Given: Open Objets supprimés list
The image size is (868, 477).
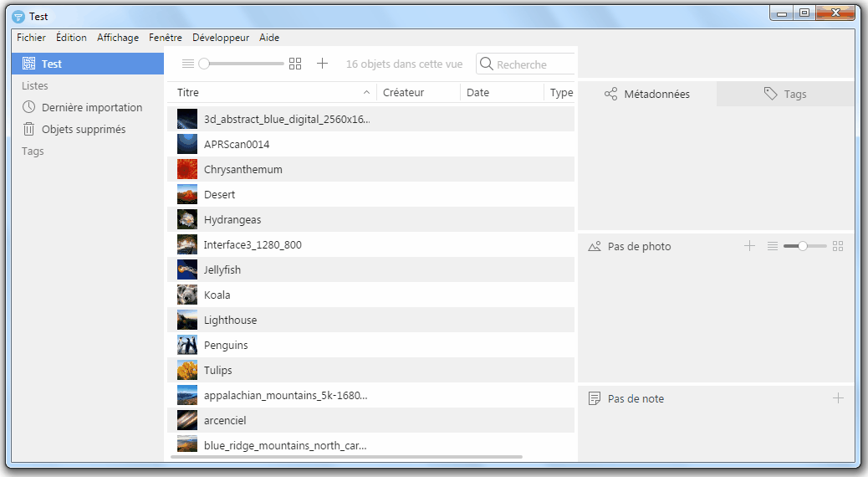Looking at the screenshot, I should coord(88,129).
